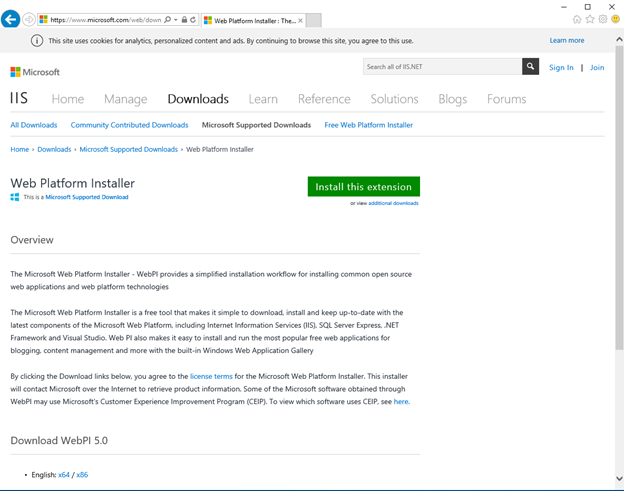Go back using the browser back arrow
This screenshot has width=624, height=491.
click(x=10, y=19)
